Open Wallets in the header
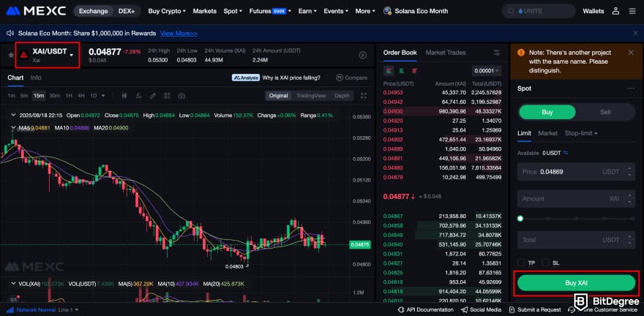Screen dimensions: 644x316 [x=593, y=11]
